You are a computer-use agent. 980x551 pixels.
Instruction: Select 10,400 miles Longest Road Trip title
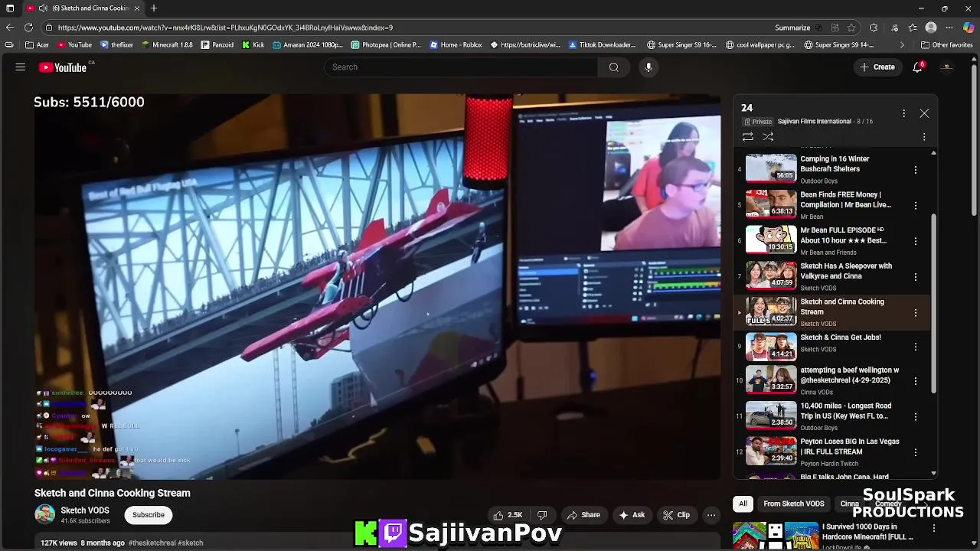[845, 411]
